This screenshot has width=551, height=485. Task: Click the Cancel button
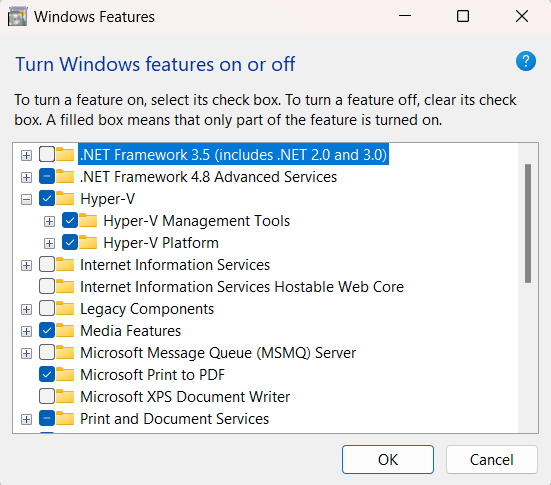[x=492, y=459]
